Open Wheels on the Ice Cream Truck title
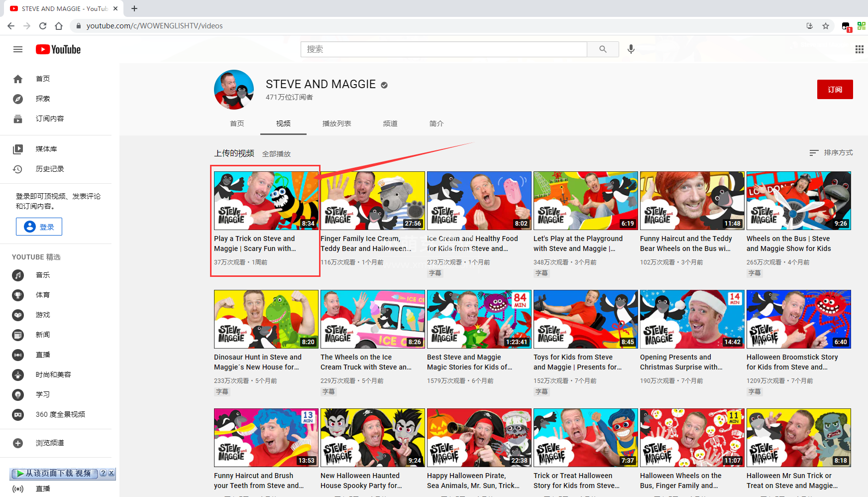 click(366, 362)
